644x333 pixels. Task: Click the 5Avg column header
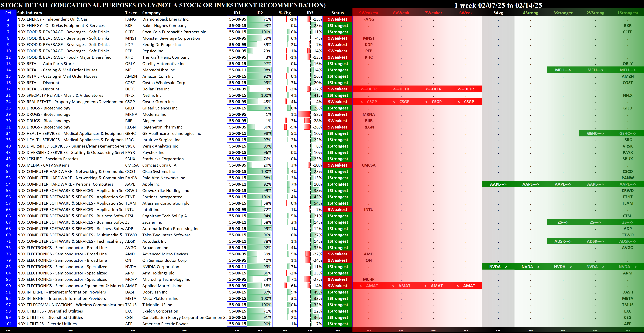pos(498,13)
